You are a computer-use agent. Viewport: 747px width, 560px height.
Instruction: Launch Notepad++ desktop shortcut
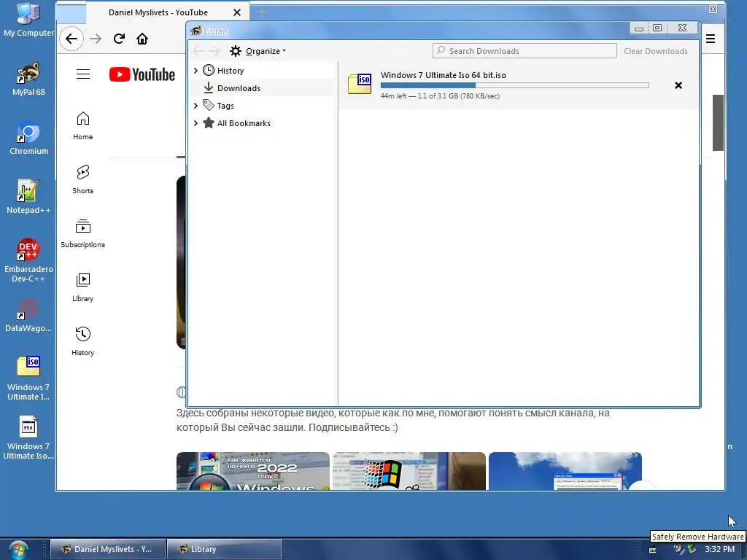(28, 197)
